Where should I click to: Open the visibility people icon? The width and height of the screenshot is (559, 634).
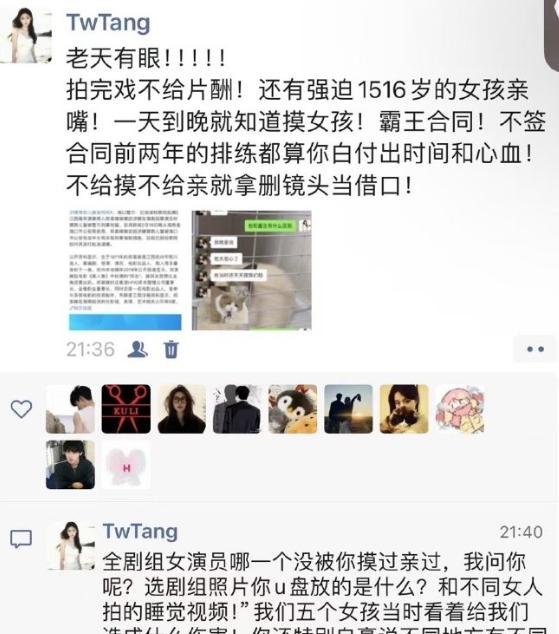pyautogui.click(x=137, y=349)
